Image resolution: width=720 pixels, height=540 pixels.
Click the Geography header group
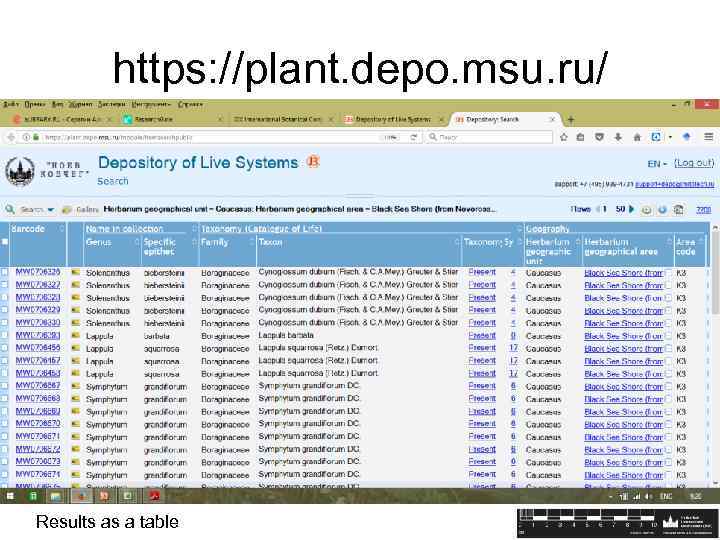548,229
